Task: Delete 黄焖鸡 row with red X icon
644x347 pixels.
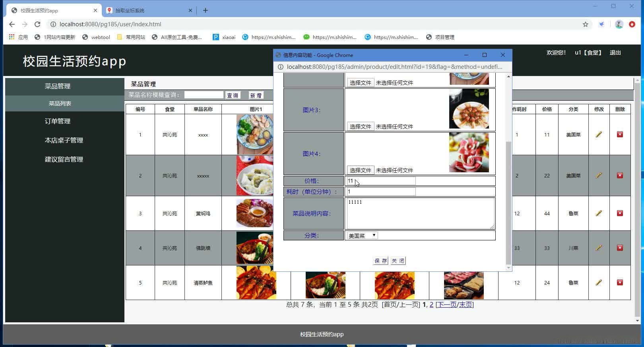Action: [620, 213]
